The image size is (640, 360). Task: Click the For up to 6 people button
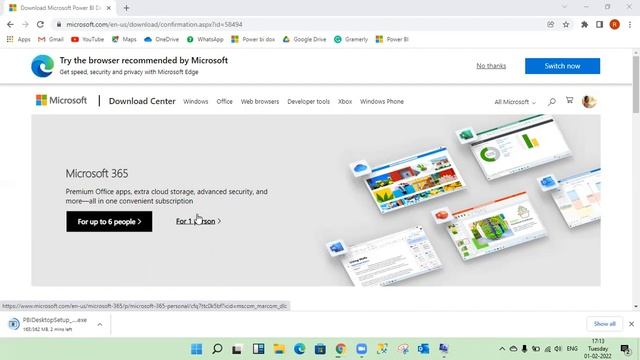[109, 222]
